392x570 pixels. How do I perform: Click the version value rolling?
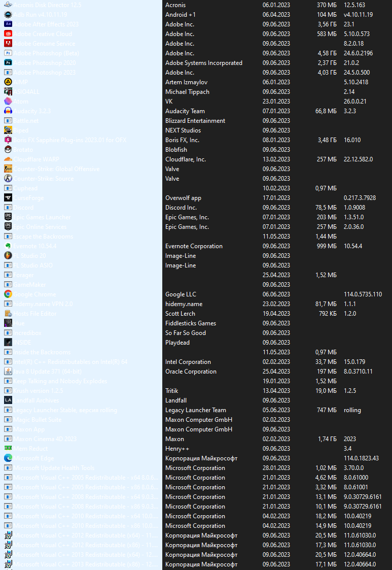point(352,410)
